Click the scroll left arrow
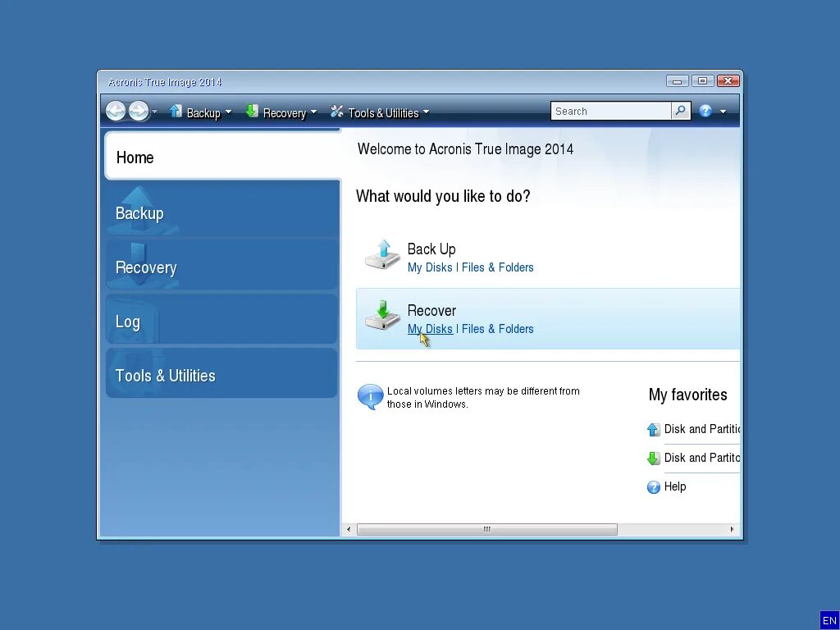The image size is (840, 630). click(x=349, y=529)
